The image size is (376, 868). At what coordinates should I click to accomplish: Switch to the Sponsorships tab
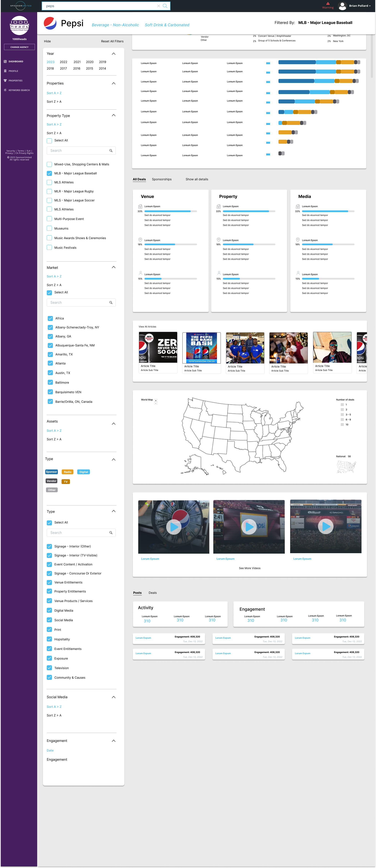click(161, 179)
